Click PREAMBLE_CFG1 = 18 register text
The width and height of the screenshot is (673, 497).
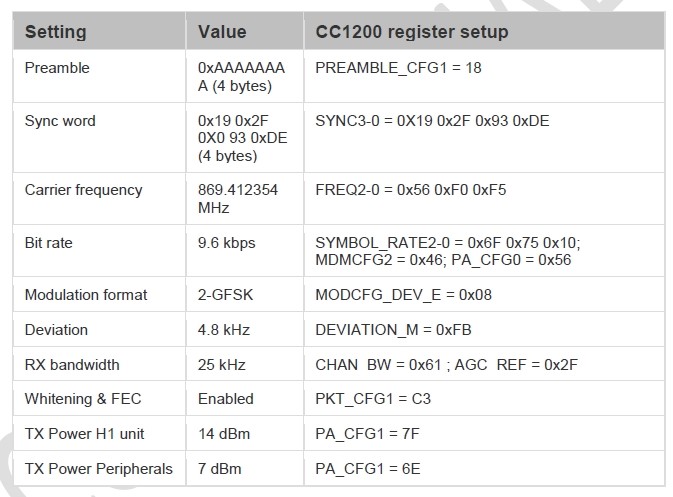pyautogui.click(x=393, y=68)
